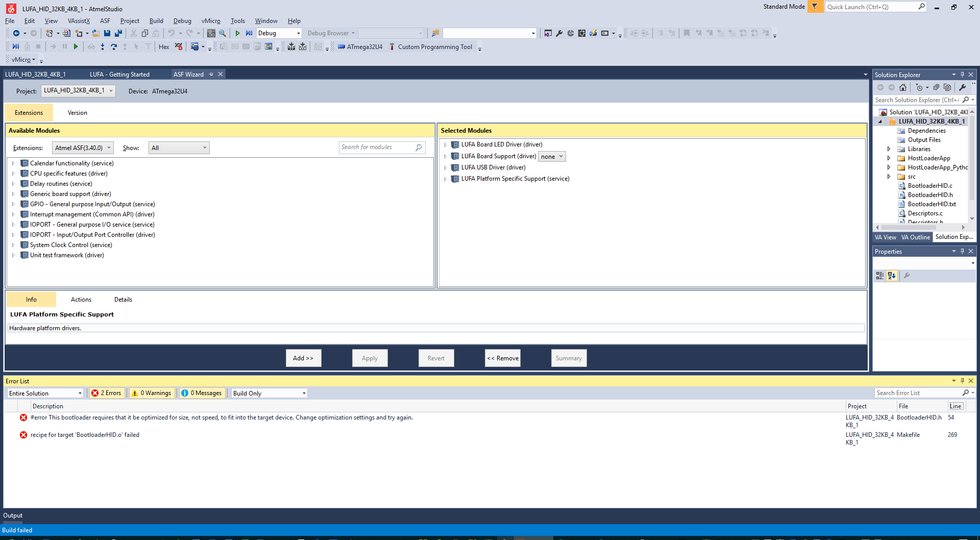
Task: Switch to the Actions tab
Action: (x=81, y=300)
